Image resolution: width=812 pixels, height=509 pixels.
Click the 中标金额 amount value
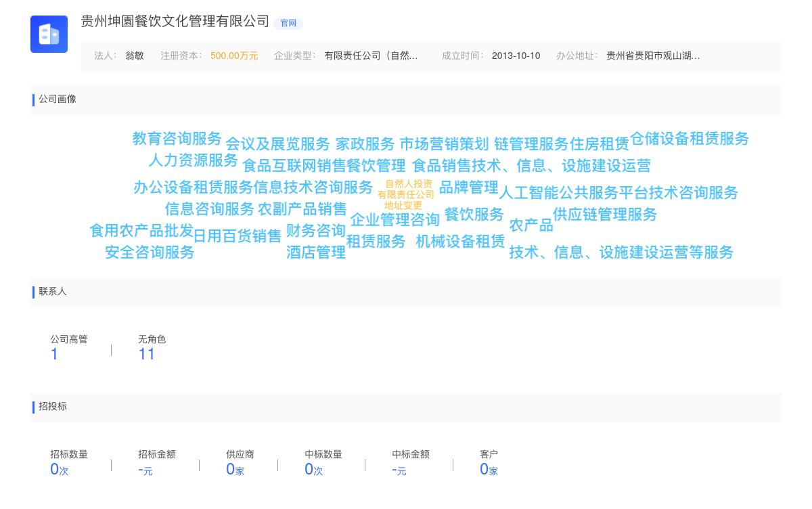[x=399, y=470]
